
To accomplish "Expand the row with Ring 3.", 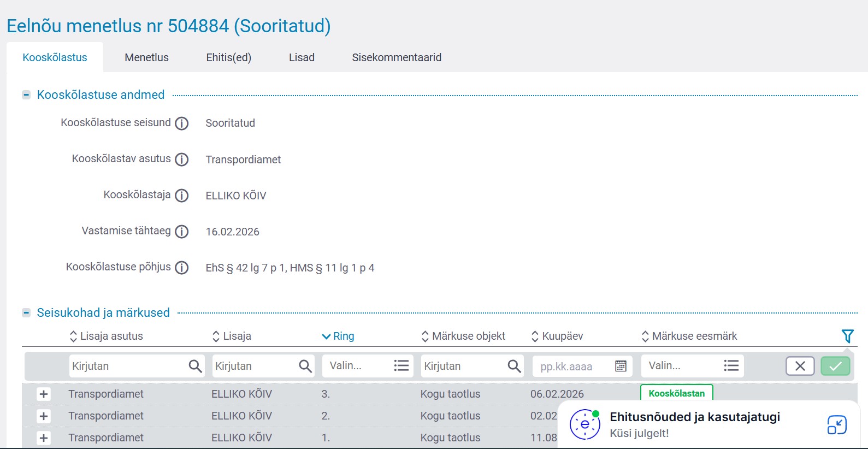I will pos(44,394).
